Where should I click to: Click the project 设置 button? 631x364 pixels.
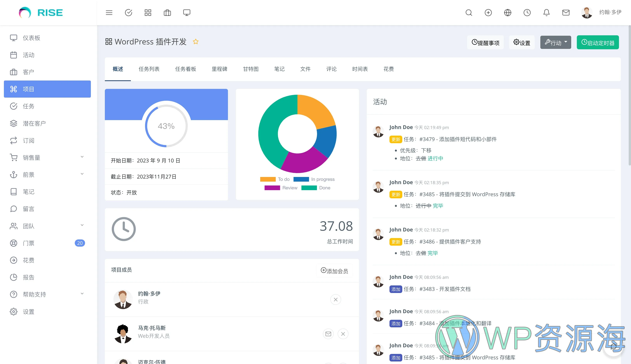[x=522, y=42]
